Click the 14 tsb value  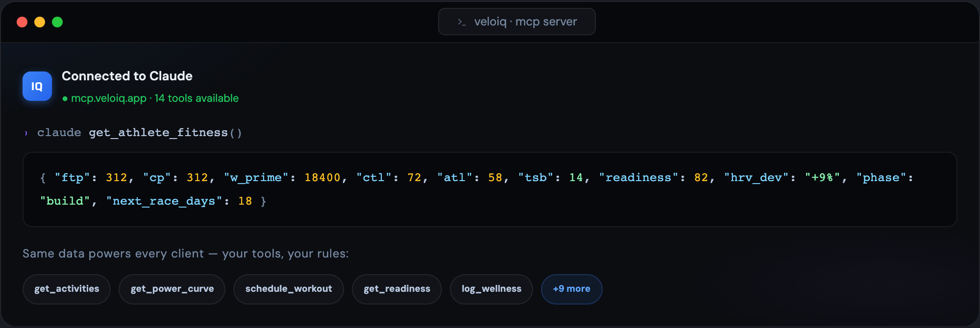point(576,178)
